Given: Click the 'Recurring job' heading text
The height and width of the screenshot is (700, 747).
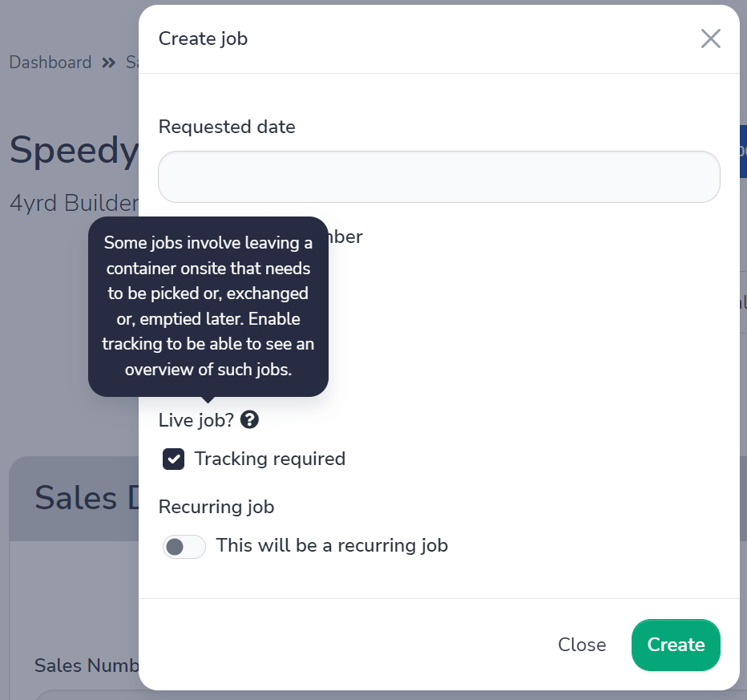Looking at the screenshot, I should coord(216,507).
